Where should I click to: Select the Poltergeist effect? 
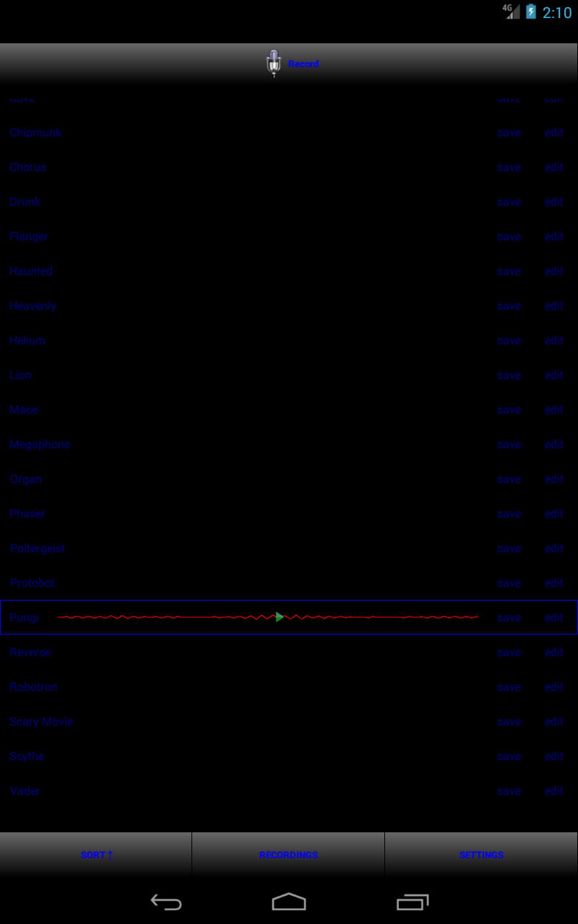tap(38, 549)
